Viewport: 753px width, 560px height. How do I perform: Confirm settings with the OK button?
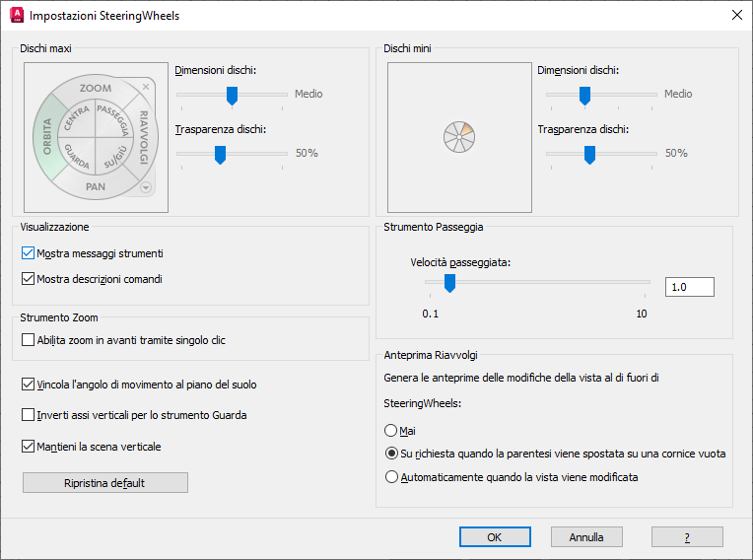pyautogui.click(x=495, y=537)
